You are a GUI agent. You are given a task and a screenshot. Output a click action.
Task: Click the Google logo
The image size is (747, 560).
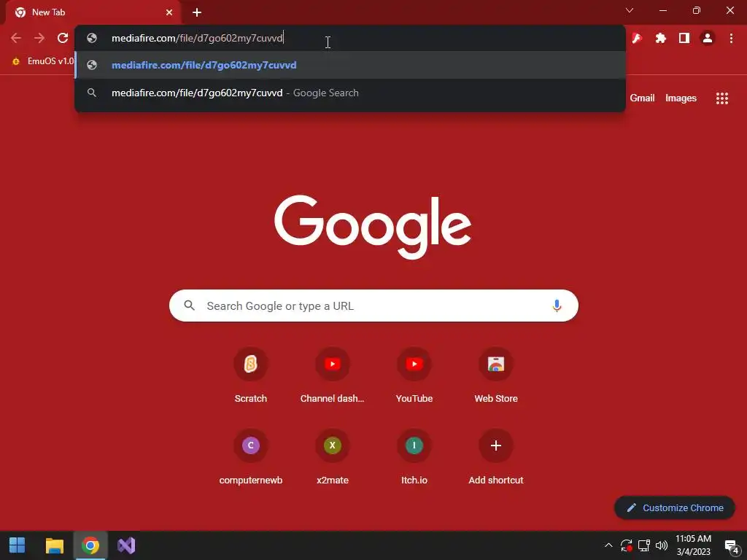coord(373,227)
